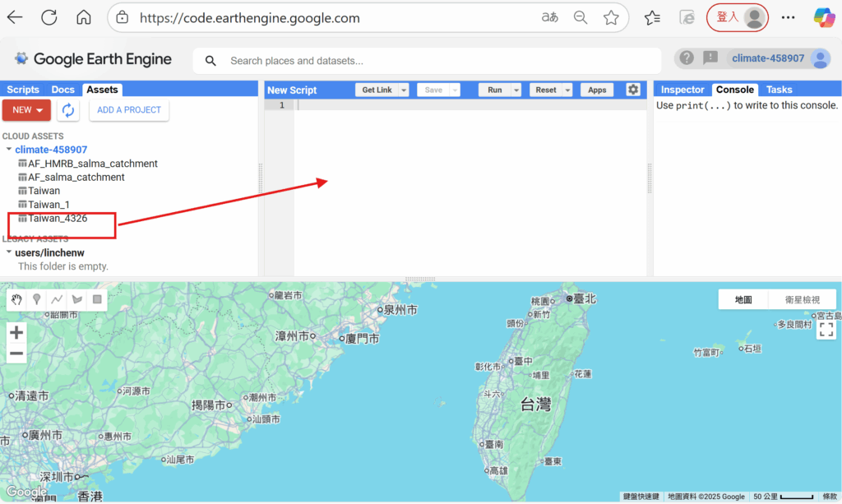Open the user account avatar icon
The height and width of the screenshot is (504, 842).
(821, 58)
